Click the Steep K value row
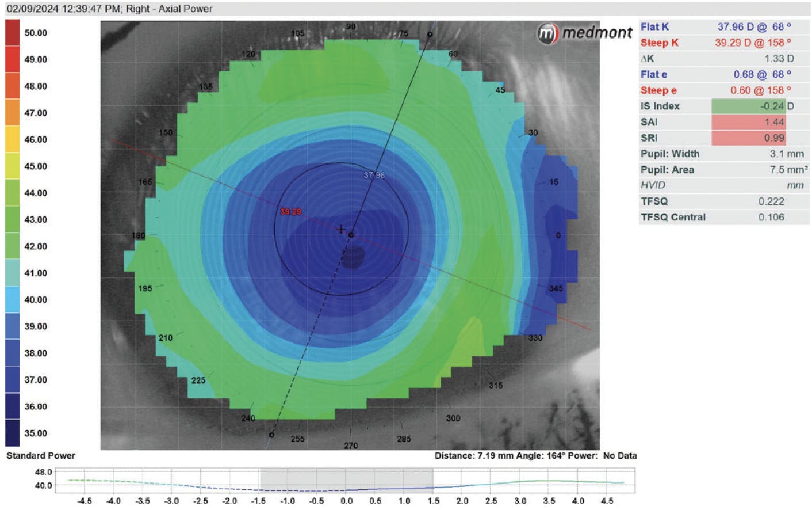Viewport: 812px width, 510px height. pos(723,43)
